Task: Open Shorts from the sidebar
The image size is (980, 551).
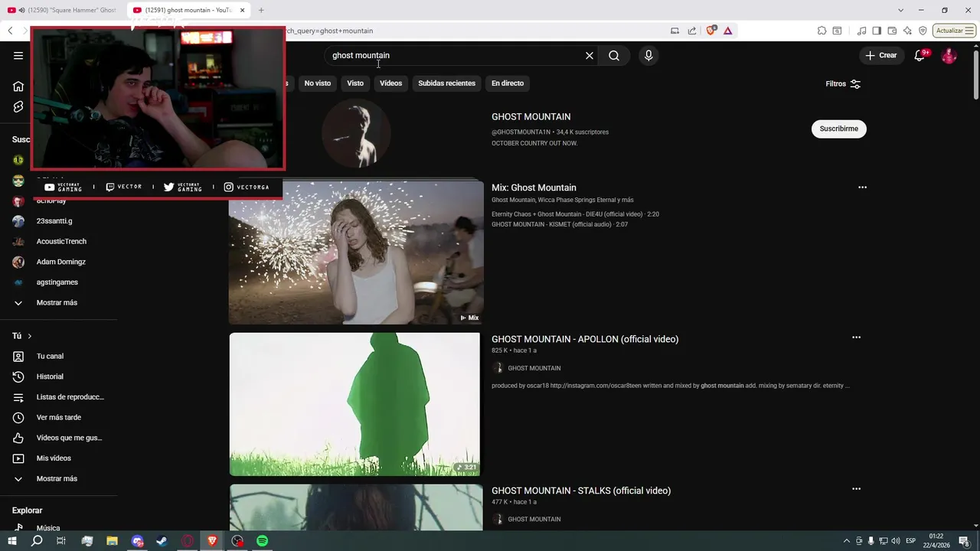Action: 18,107
